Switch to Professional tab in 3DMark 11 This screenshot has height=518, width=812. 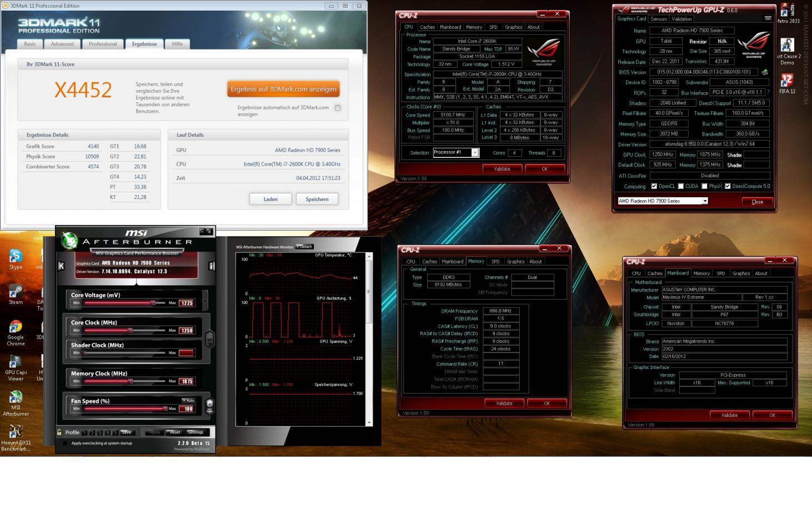pos(103,44)
